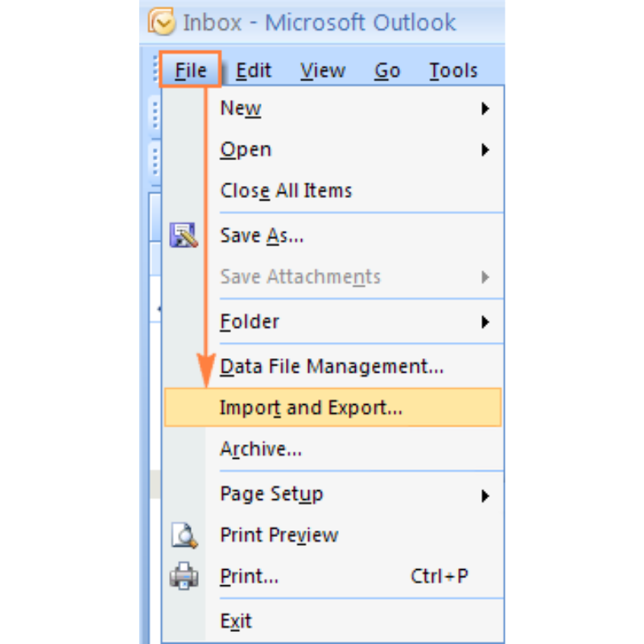The width and height of the screenshot is (644, 644).
Task: Open Data File Management...
Action: [332, 366]
